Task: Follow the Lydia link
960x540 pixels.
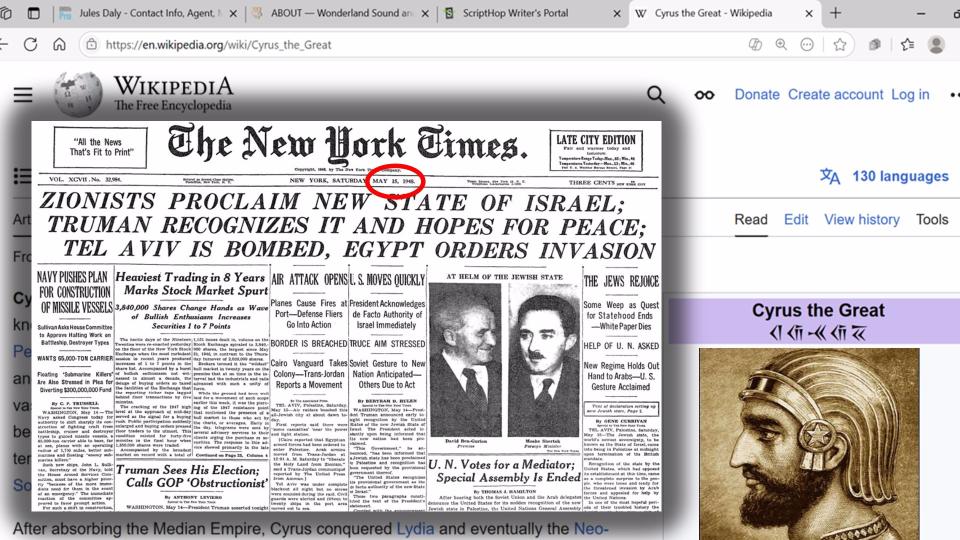Action: [415, 528]
